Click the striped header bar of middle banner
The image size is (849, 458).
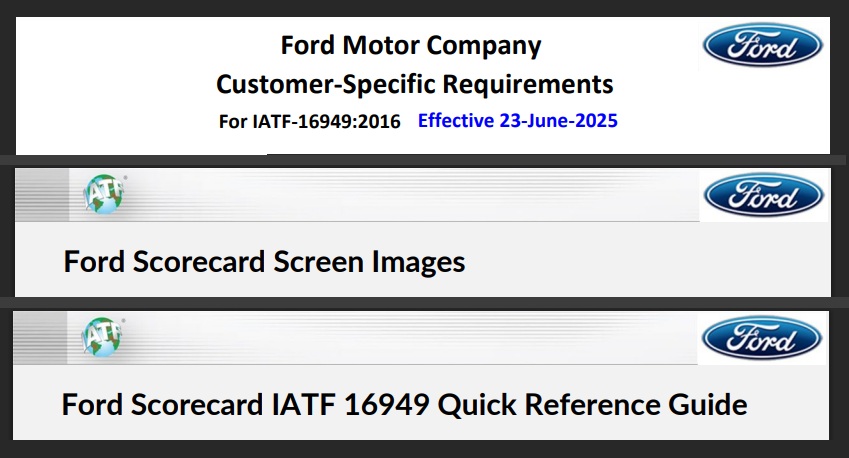coord(357,195)
